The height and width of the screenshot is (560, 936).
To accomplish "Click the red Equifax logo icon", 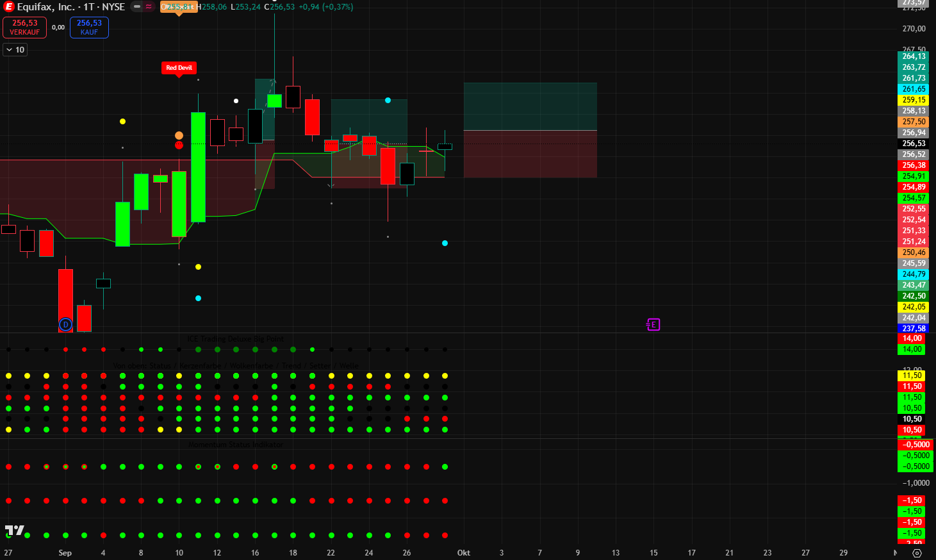I will click(9, 7).
